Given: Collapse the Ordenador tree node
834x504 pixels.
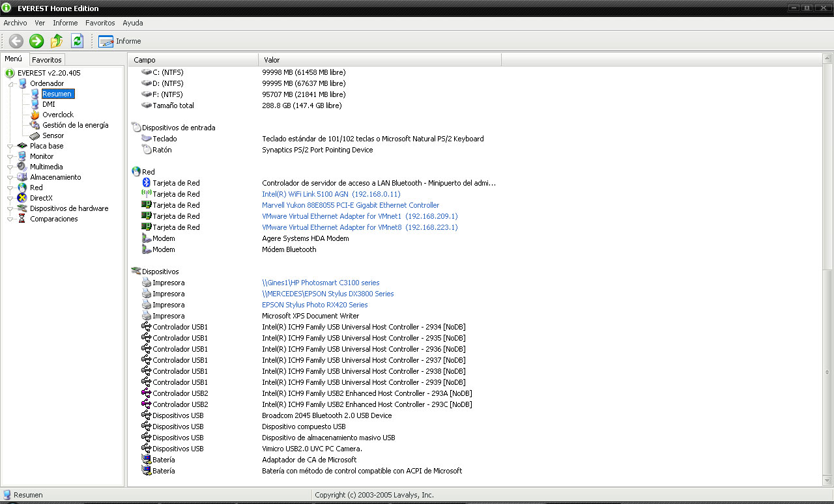Looking at the screenshot, I should click(x=11, y=83).
